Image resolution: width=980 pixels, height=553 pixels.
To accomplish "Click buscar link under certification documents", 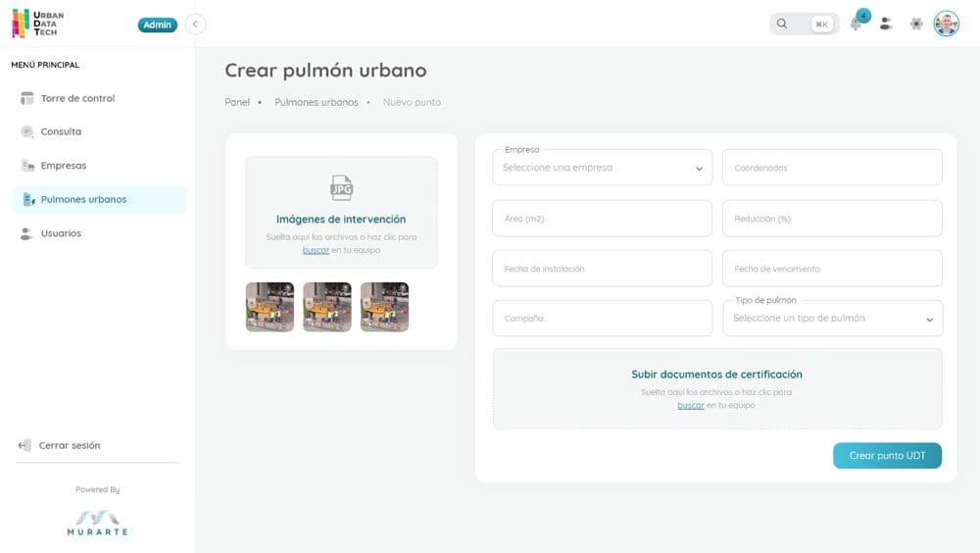I will pos(691,405).
